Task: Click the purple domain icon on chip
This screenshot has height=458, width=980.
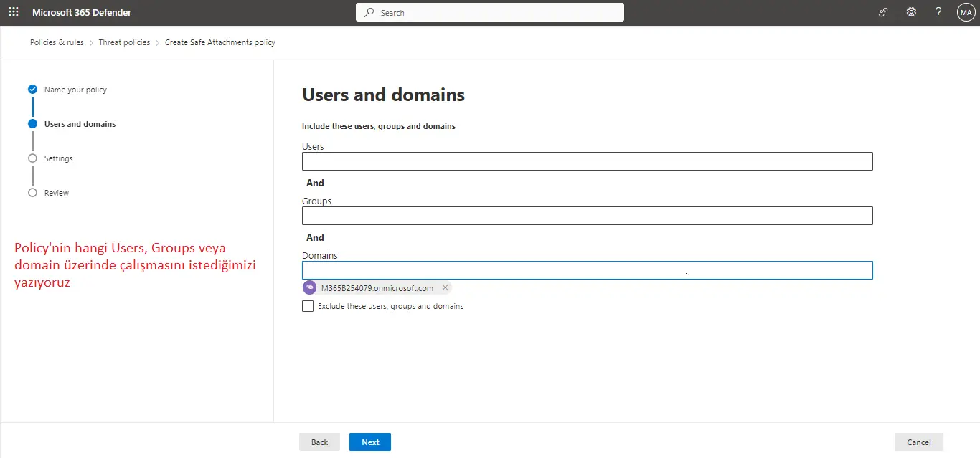Action: click(x=310, y=287)
